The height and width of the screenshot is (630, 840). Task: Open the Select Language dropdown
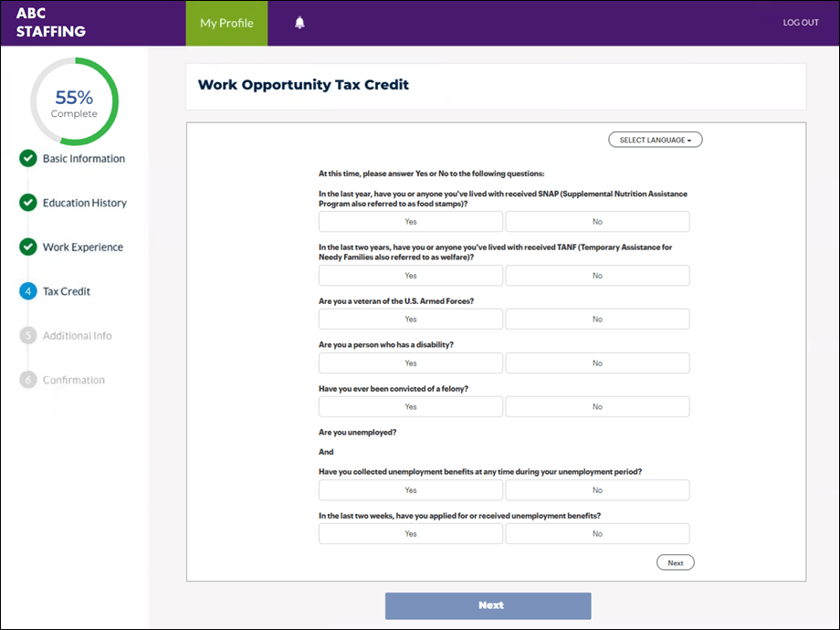coord(655,140)
